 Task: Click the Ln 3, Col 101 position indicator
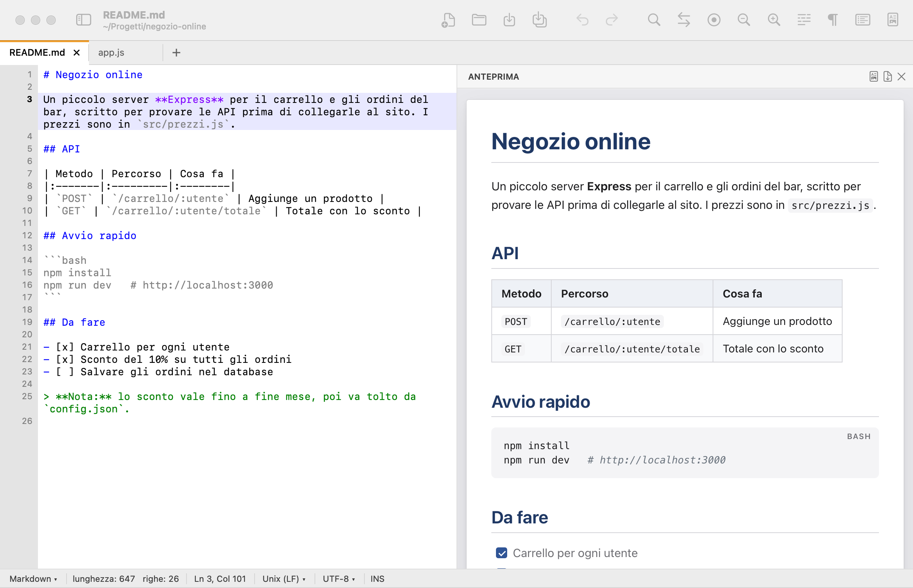pos(220,579)
